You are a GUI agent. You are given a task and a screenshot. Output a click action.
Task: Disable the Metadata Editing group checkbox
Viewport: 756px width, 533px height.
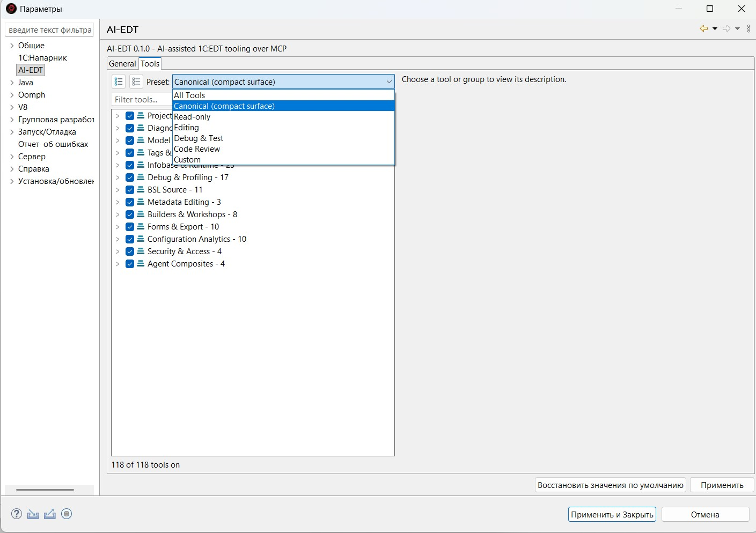tap(130, 202)
